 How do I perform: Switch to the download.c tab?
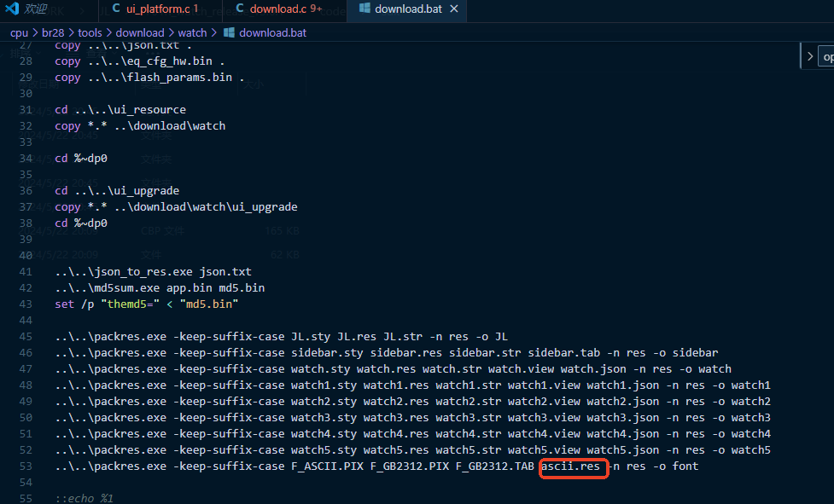click(x=280, y=9)
